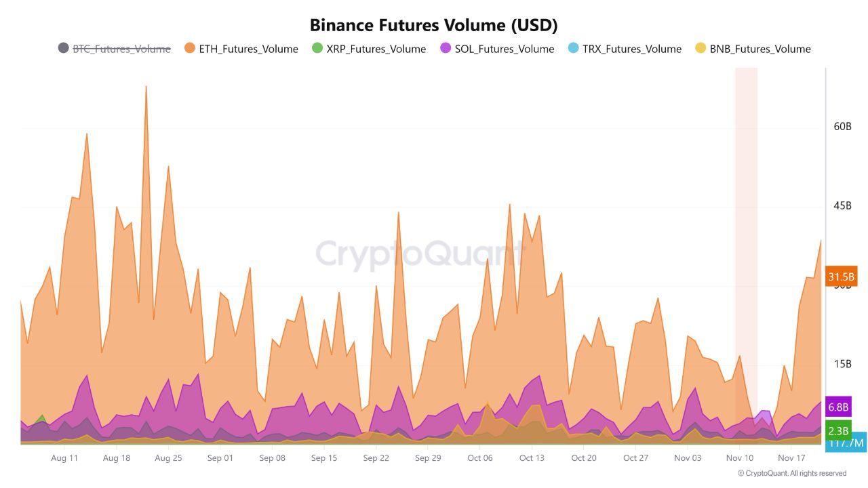Image resolution: width=868 pixels, height=488 pixels.
Task: Click the yellow BNB legend dot
Action: 701,48
